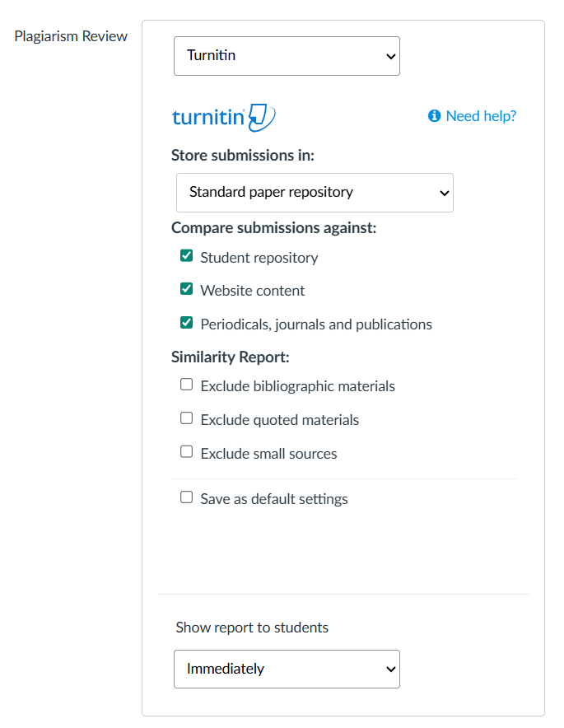
Task: Click the 'Store submissions in:' heading
Action: (243, 156)
